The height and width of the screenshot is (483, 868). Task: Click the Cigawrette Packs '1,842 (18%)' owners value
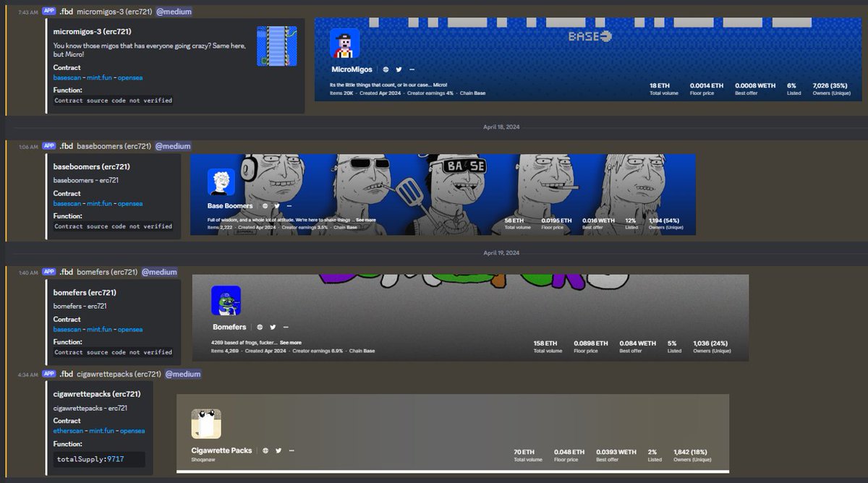pyautogui.click(x=691, y=452)
